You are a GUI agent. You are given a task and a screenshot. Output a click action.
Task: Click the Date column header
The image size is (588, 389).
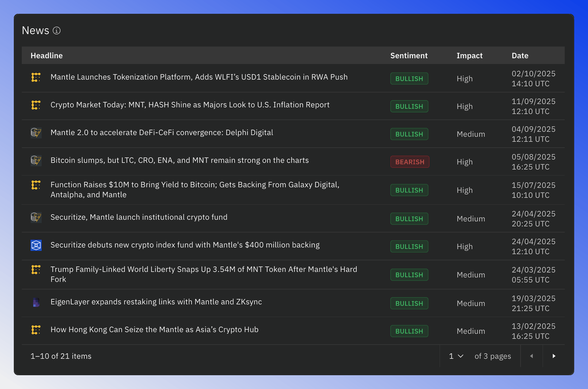[x=520, y=55]
